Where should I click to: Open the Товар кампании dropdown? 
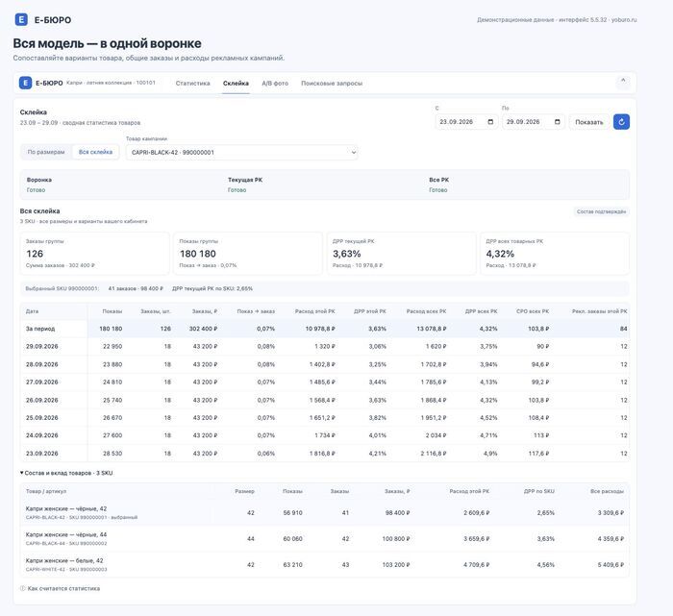pyautogui.click(x=242, y=152)
